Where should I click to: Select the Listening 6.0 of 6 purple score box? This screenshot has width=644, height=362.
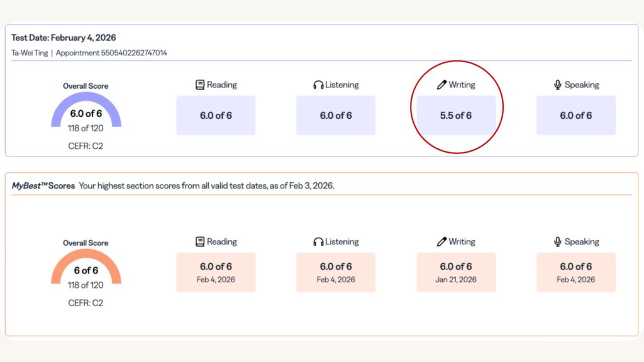[336, 115]
